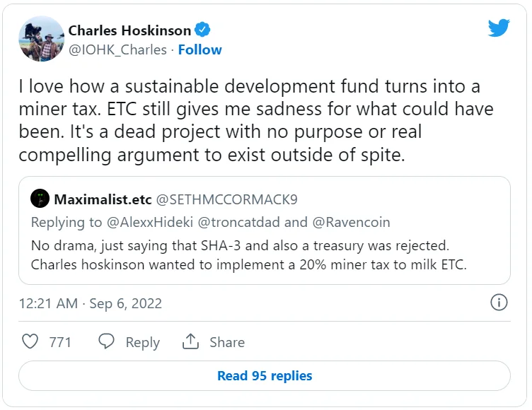The width and height of the screenshot is (532, 410).
Task: Follow Charles Hoskinson
Action: 200,49
